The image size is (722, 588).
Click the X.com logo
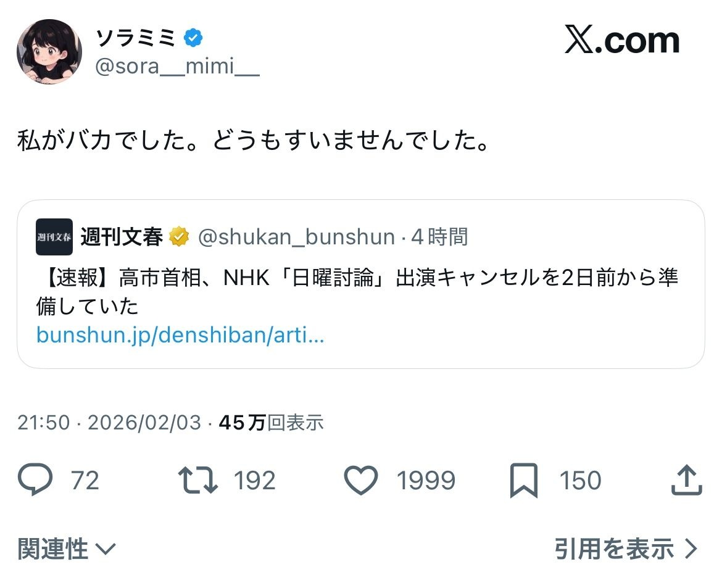tap(622, 41)
